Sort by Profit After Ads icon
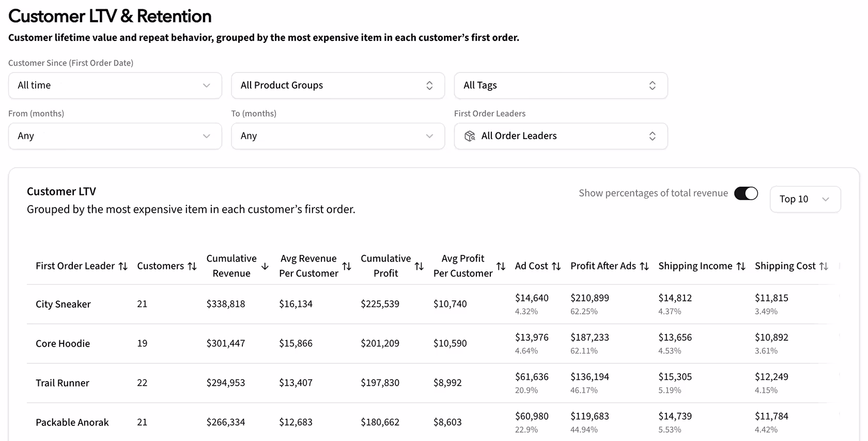 [644, 266]
